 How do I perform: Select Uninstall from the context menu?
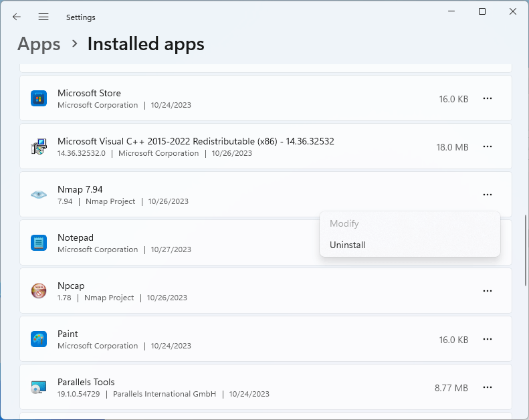coord(348,245)
